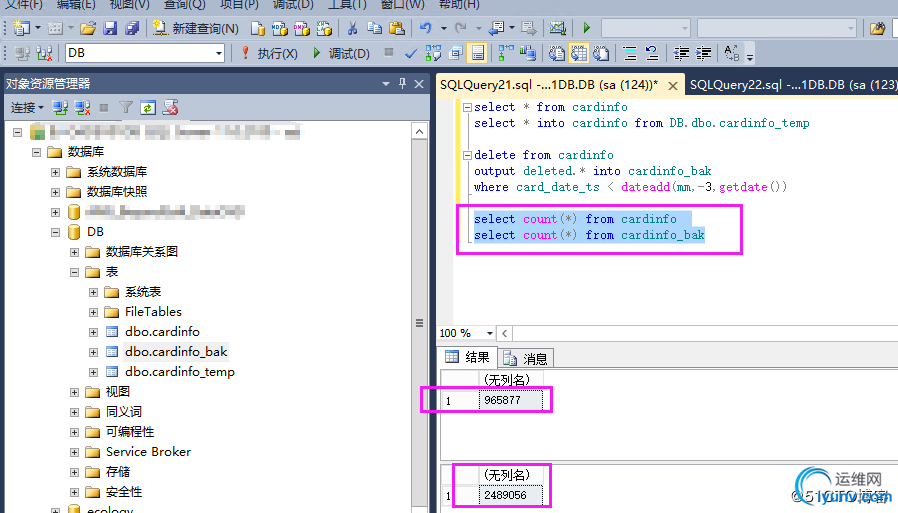This screenshot has width=898, height=513.
Task: Expand the dbo.cardinfo_temp table node
Action: click(x=93, y=372)
